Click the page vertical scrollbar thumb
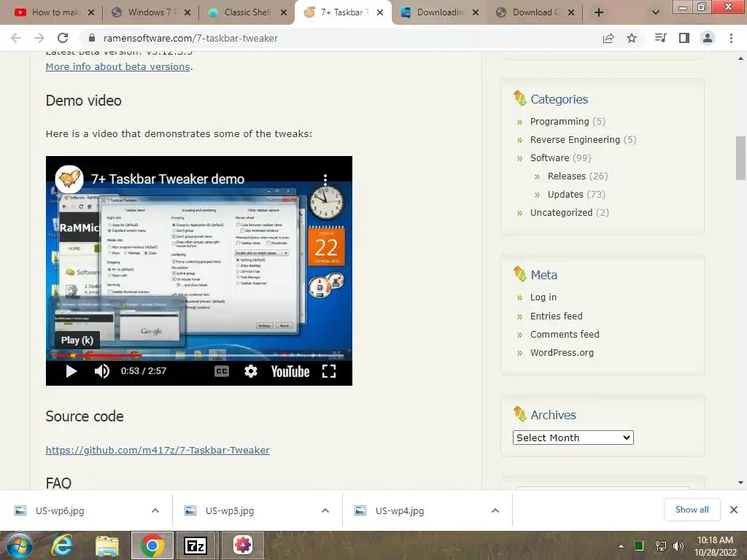 pos(740,158)
